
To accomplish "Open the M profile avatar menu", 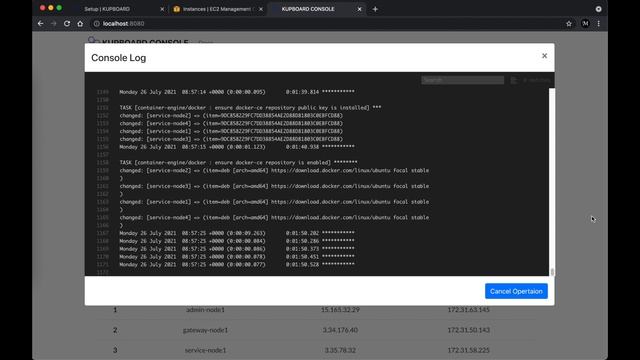I will pos(585,24).
